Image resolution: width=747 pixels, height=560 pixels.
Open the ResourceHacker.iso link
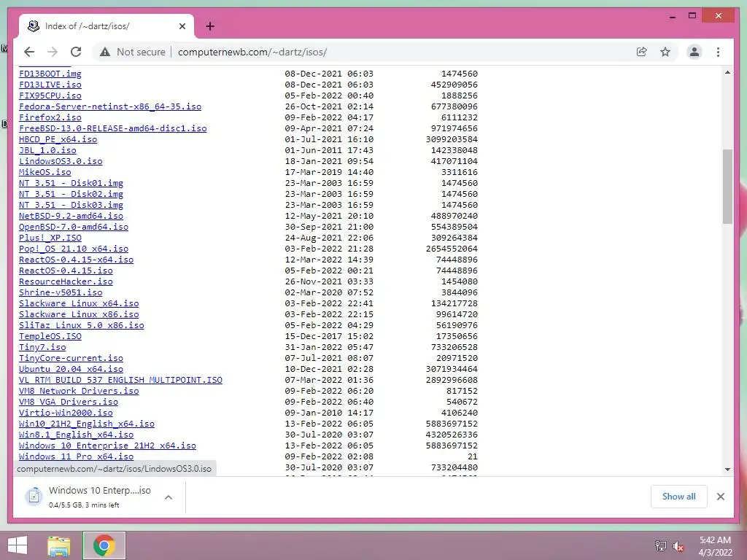(66, 282)
